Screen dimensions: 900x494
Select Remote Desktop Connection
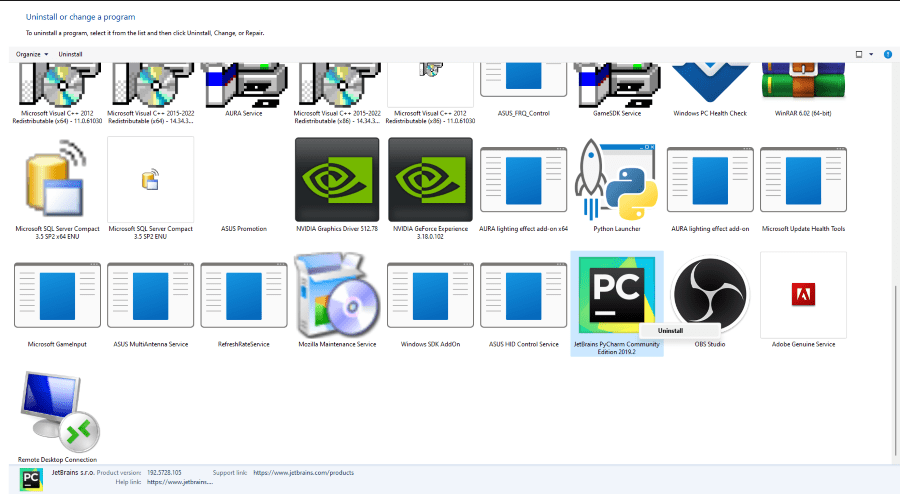pyautogui.click(x=57, y=416)
